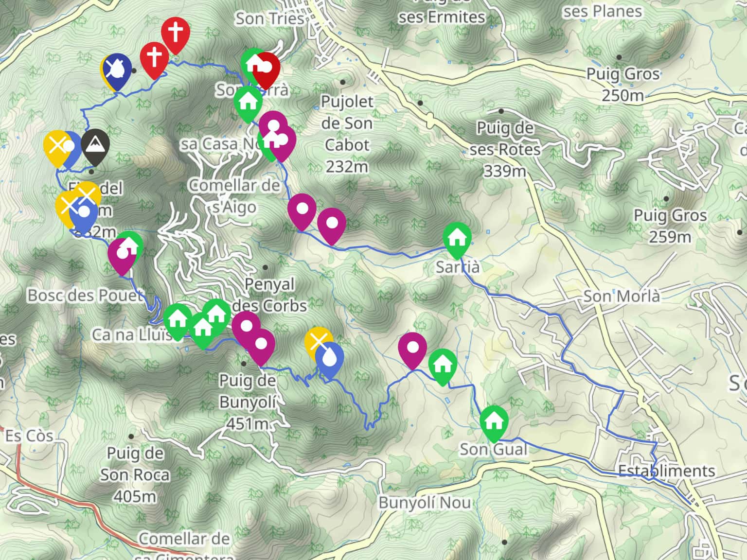
Task: Click the green house marker next to Ca na Lluïsa
Action: [177, 320]
